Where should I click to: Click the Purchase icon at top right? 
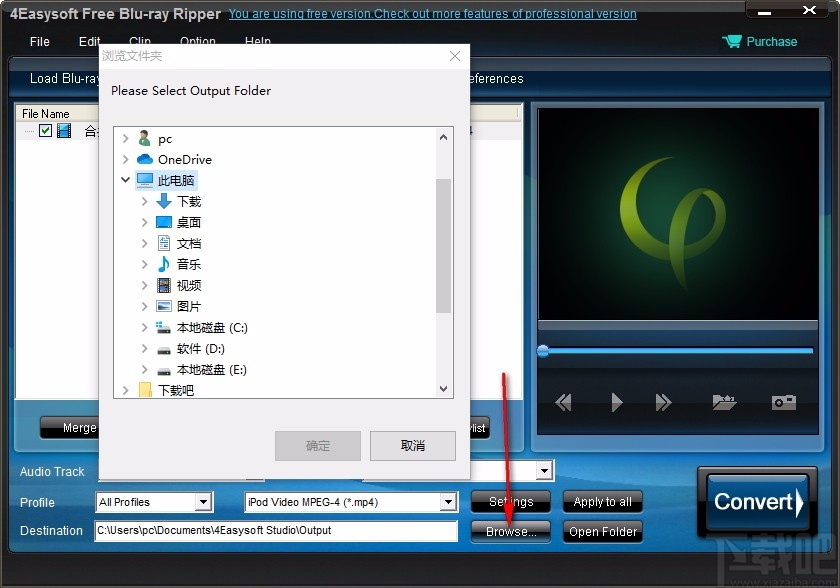[x=733, y=41]
